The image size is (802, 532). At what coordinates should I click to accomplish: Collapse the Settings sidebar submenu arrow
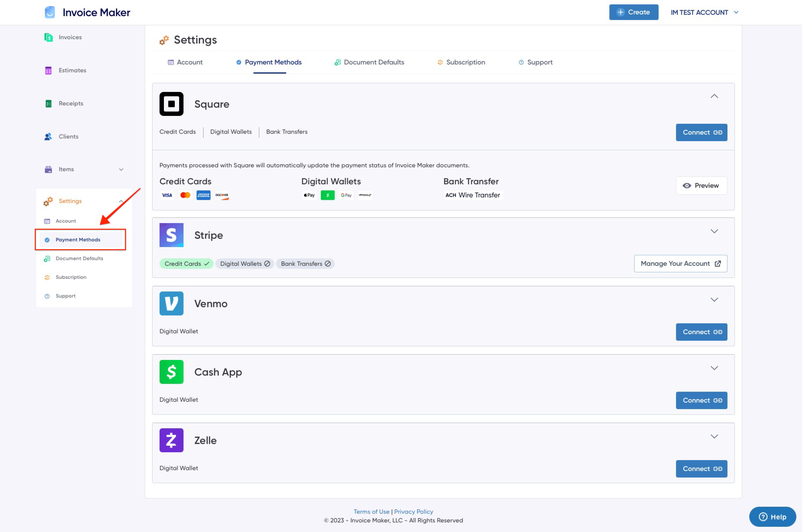(121, 201)
